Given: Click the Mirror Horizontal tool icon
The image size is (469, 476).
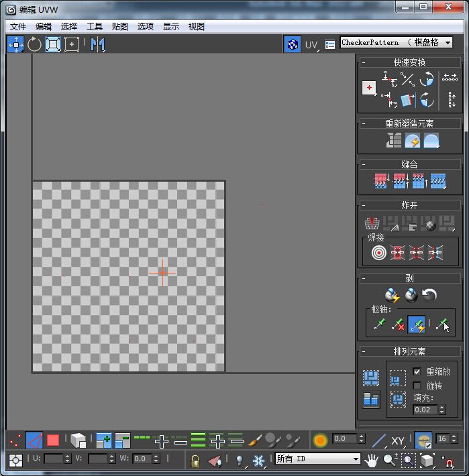Looking at the screenshot, I should (x=98, y=45).
